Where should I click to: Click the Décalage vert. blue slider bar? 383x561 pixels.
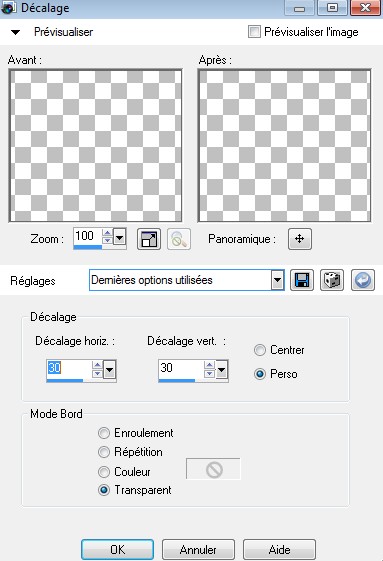(177, 381)
